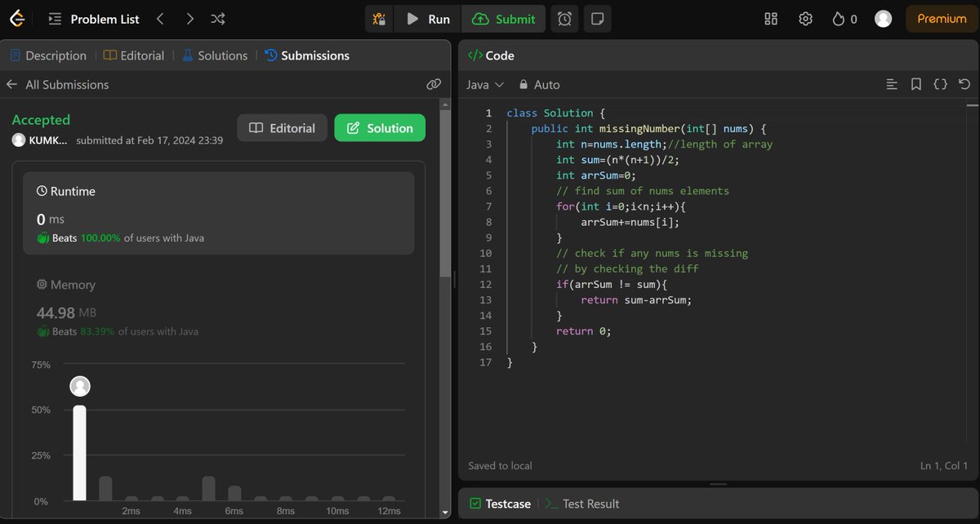
Task: Format the code lines icon
Action: tap(892, 84)
